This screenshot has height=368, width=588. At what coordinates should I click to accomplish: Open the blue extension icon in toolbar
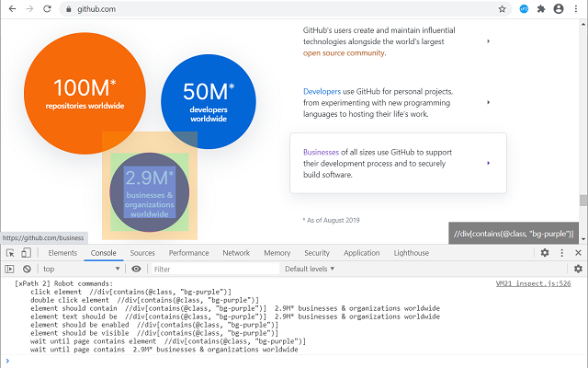pos(524,9)
